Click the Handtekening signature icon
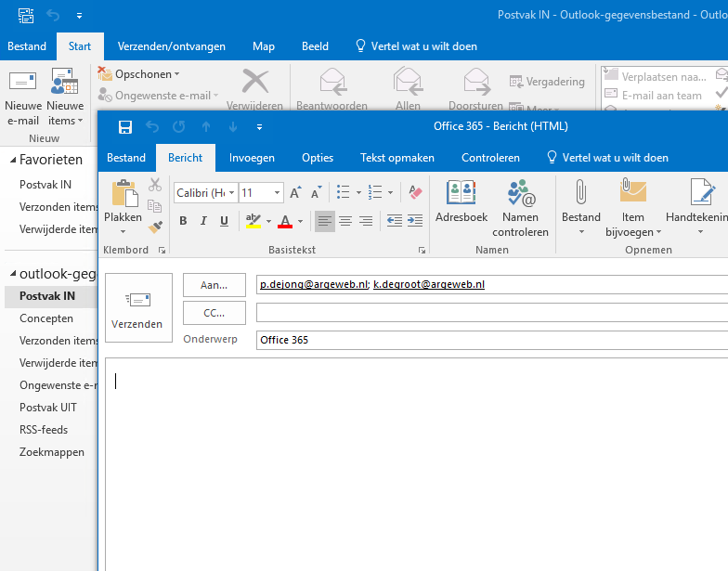This screenshot has height=571, width=728. [702, 191]
